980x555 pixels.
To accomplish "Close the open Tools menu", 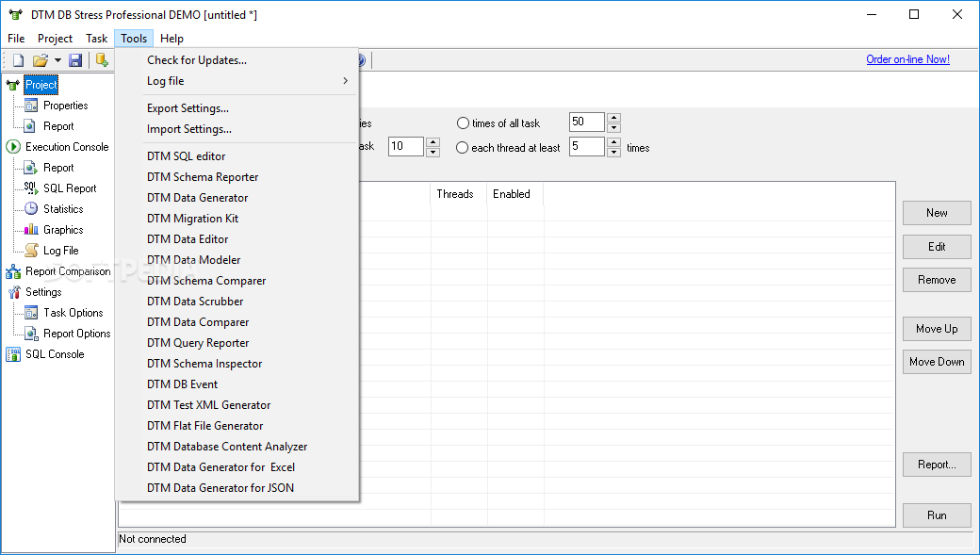I will 134,38.
